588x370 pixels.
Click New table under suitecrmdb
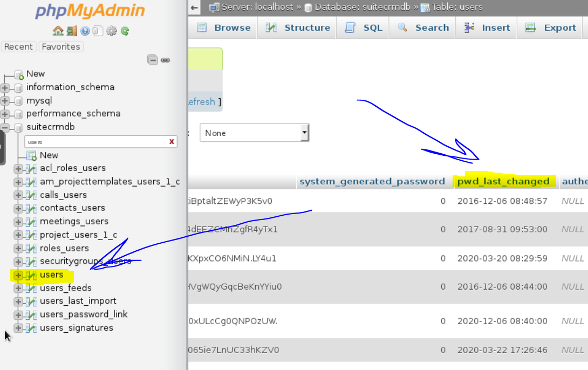[x=49, y=155]
